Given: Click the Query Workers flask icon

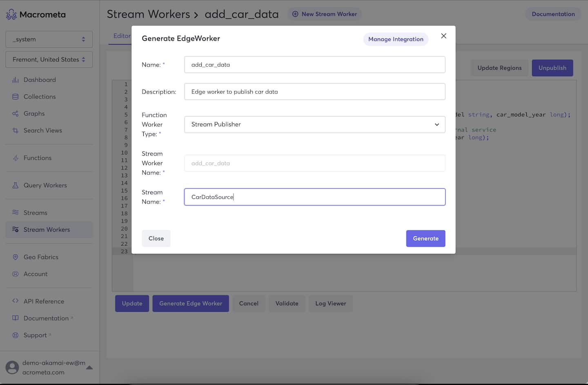Looking at the screenshot, I should point(16,185).
